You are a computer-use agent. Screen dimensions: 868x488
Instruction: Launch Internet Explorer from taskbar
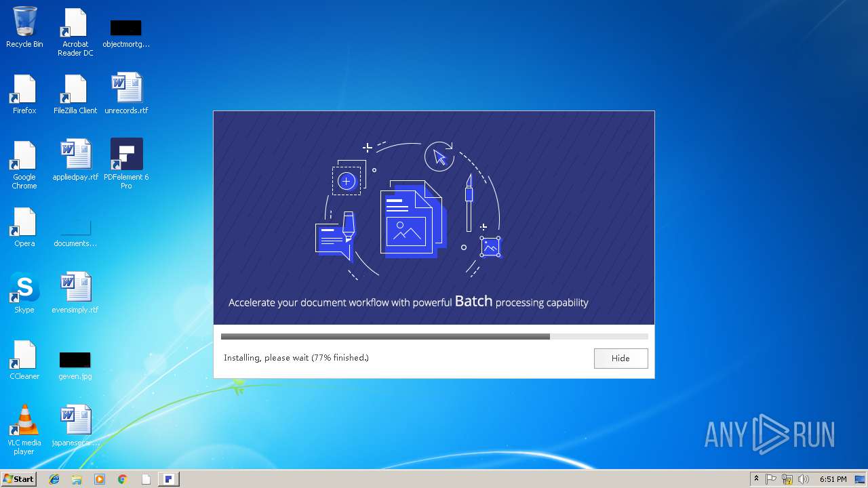click(x=54, y=479)
